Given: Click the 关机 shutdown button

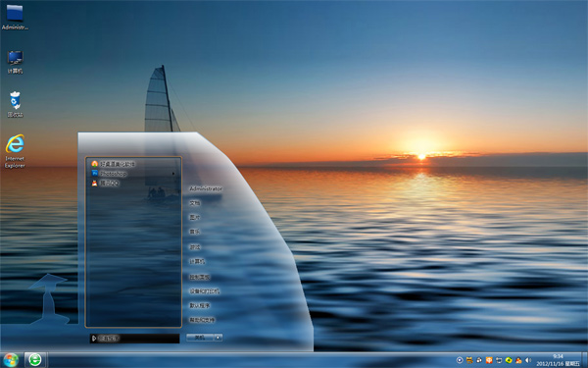Looking at the screenshot, I should (200, 338).
